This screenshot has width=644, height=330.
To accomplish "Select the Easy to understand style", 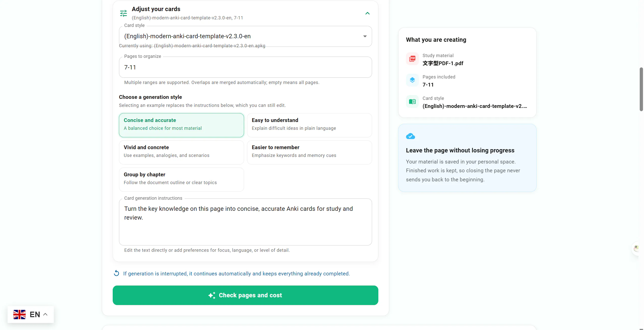I will pos(309,125).
